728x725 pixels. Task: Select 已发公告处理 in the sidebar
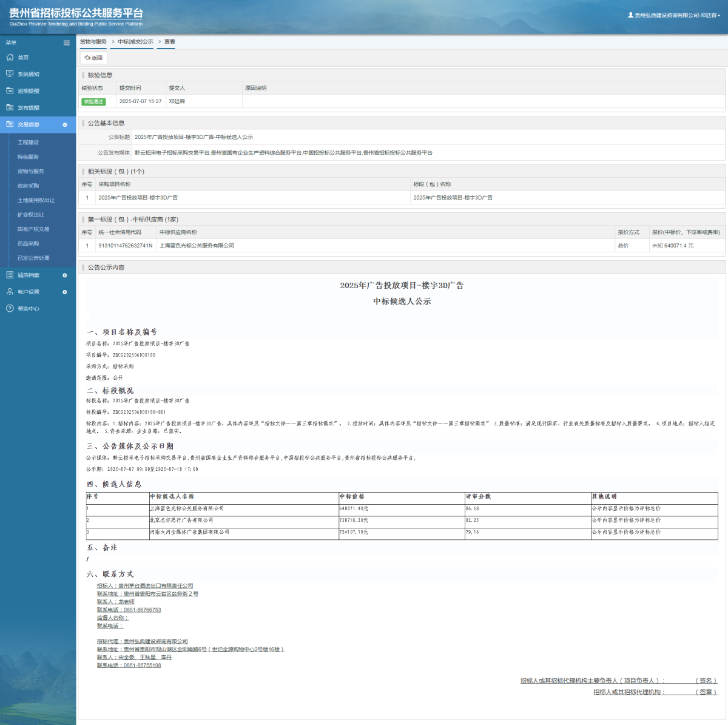click(x=33, y=258)
